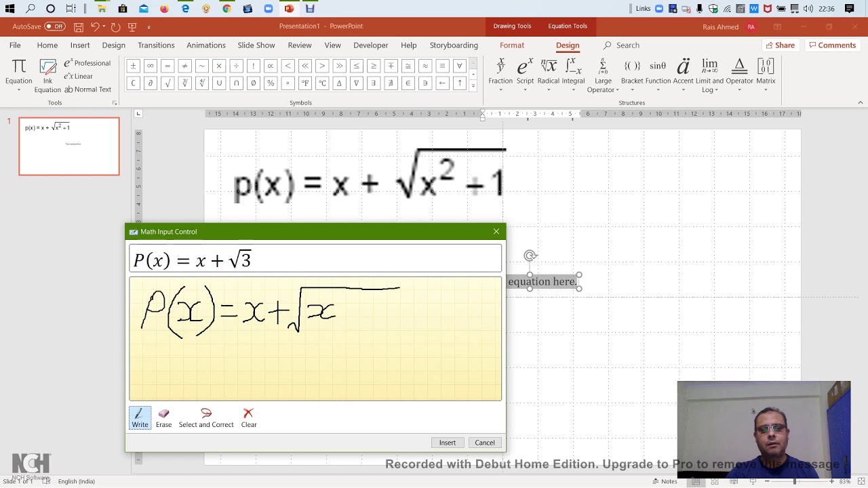Click Insert in Math Input Control
Image resolution: width=868 pixels, height=488 pixels.
coord(447,443)
